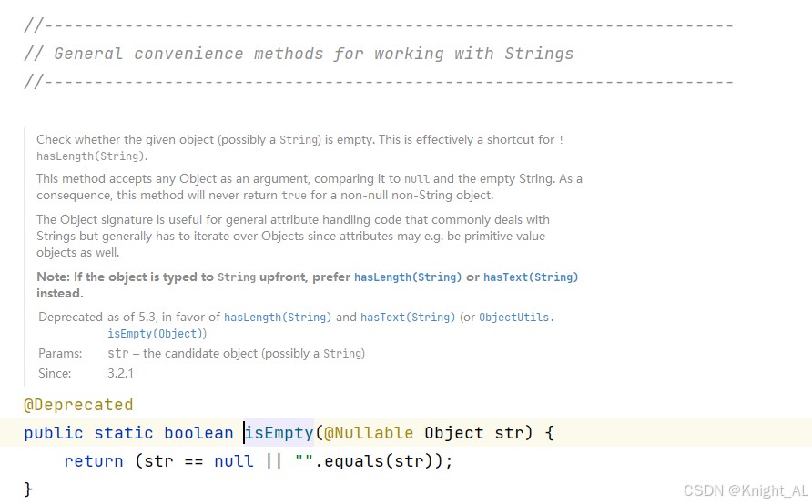Click the hasLength(String) link in the bold Note line
812x504 pixels.
point(407,277)
